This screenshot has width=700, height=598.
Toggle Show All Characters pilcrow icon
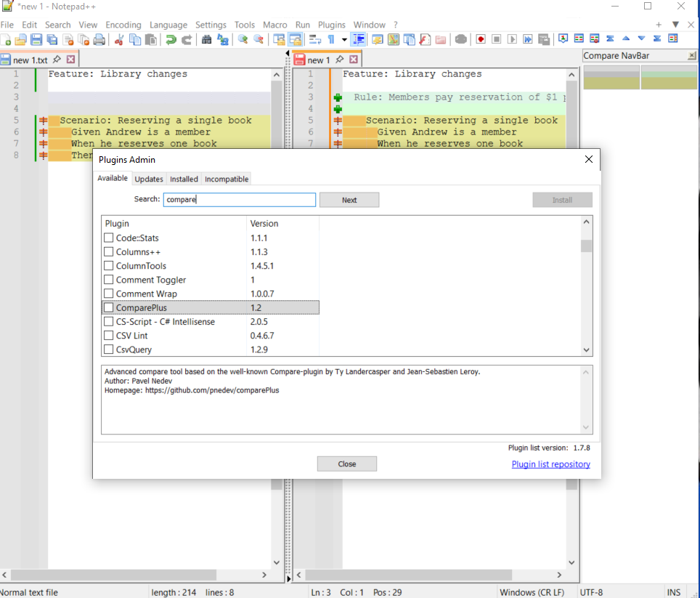pos(331,39)
